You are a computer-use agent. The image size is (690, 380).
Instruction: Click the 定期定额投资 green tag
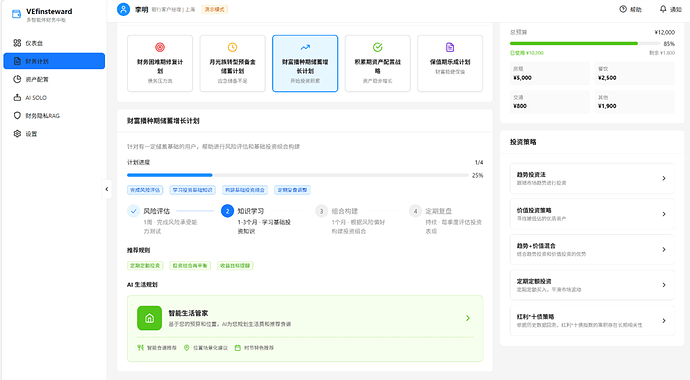pos(145,266)
